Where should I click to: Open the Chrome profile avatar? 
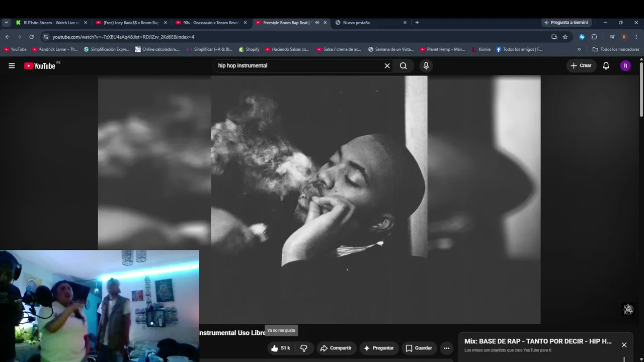[x=624, y=37]
